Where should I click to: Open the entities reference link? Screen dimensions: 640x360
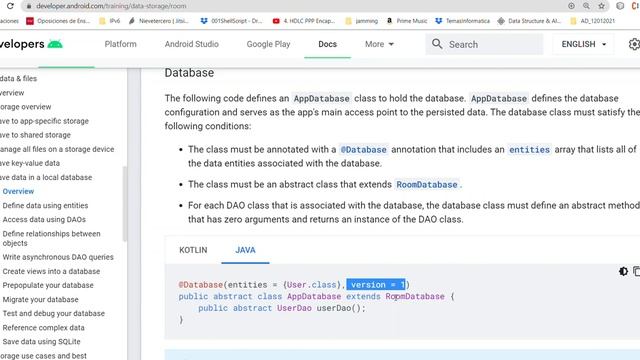pos(529,150)
